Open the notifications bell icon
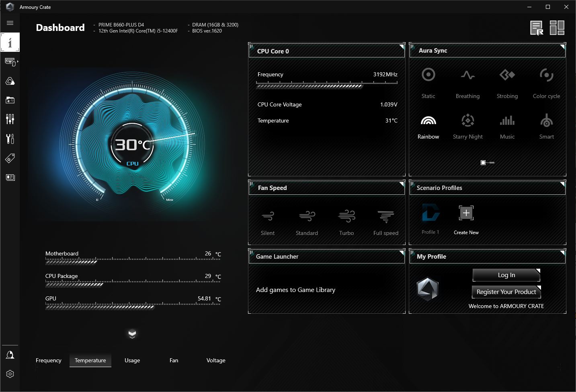576x392 pixels. point(10,355)
